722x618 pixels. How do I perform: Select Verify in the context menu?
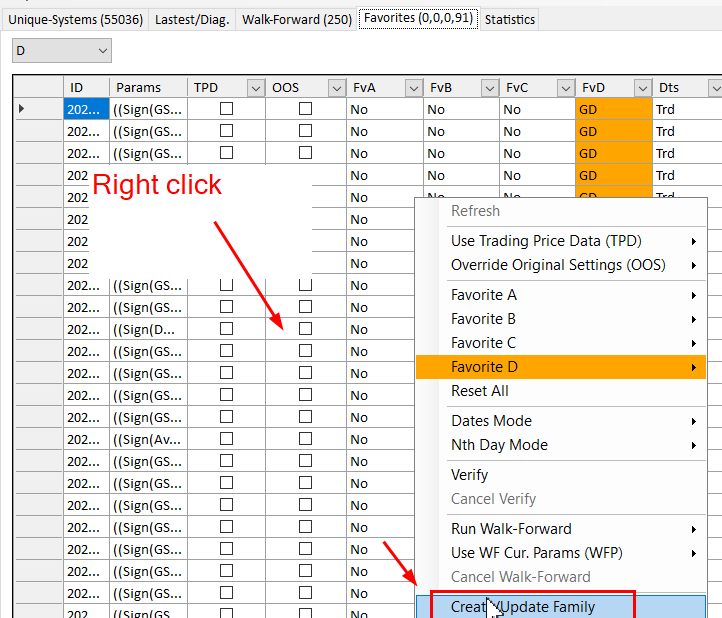(469, 475)
